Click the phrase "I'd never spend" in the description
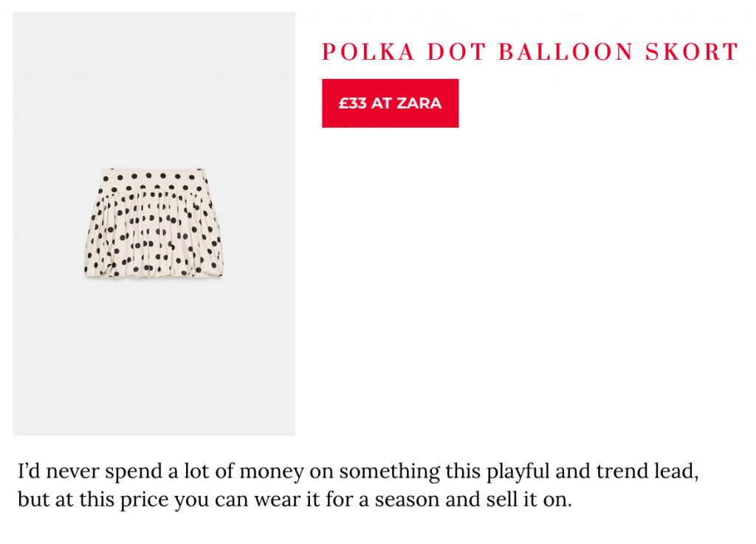Screen dimensions: 756x544 (80, 471)
